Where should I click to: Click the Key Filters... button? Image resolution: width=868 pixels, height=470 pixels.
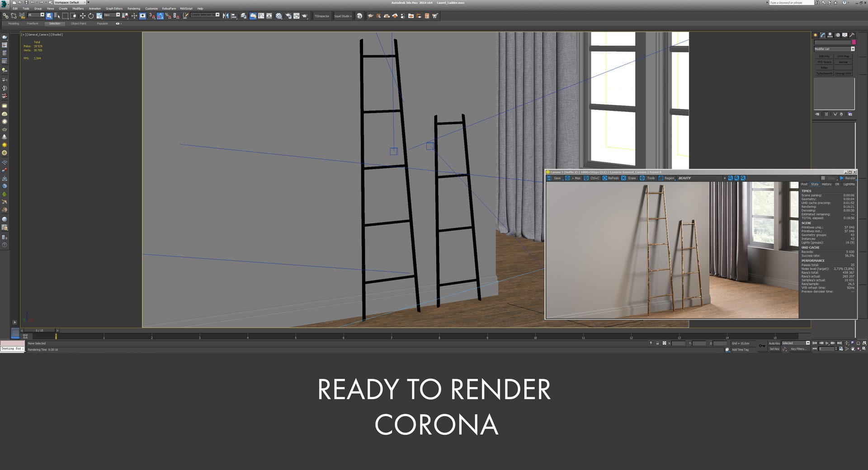coord(798,349)
